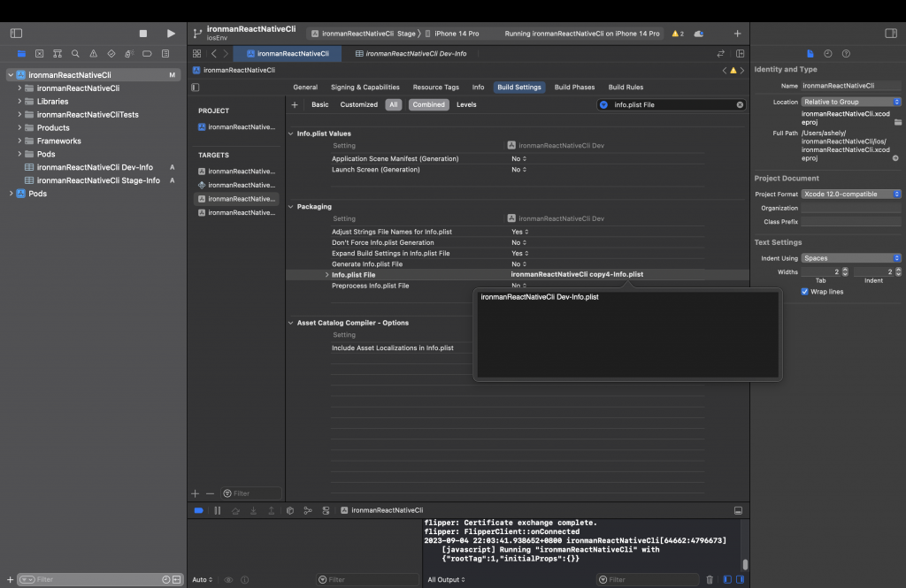Image resolution: width=906 pixels, height=588 pixels.
Task: Increment the Tab width stepper
Action: coord(845,270)
